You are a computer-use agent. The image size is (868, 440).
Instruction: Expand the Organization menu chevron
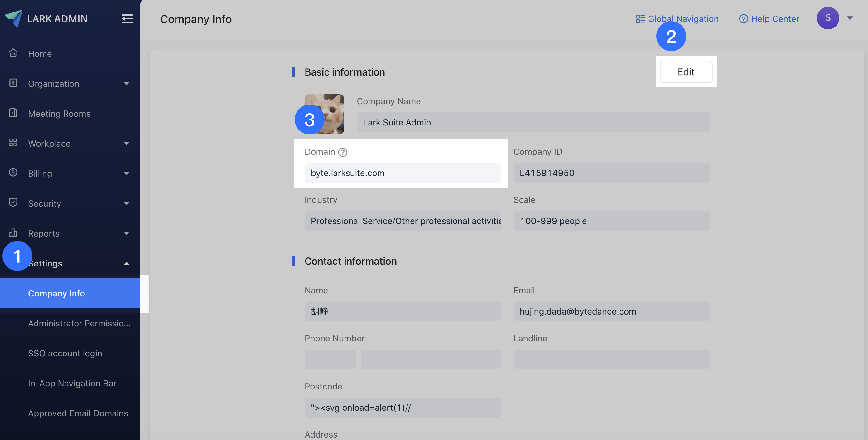pos(126,83)
